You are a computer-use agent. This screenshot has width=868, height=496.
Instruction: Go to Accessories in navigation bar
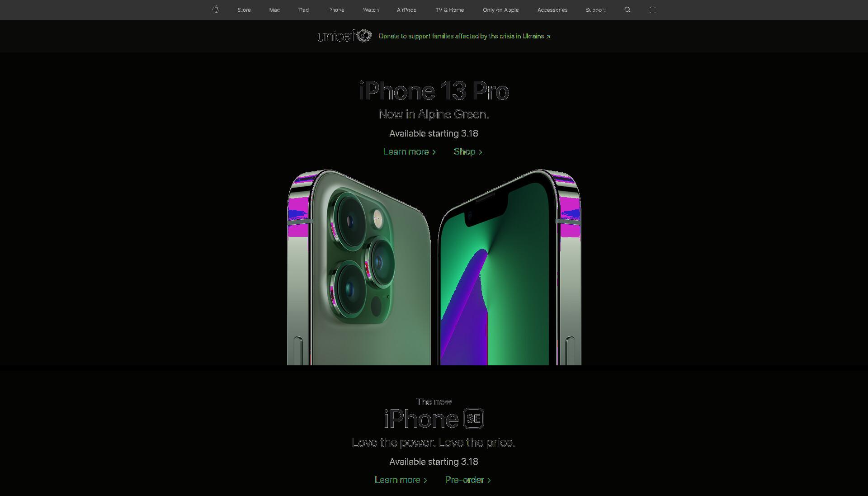552,10
